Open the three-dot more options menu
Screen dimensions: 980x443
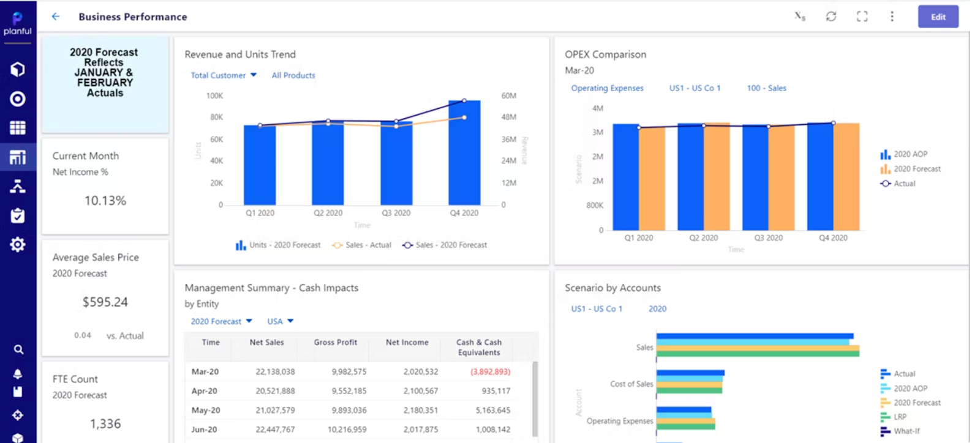pyautogui.click(x=892, y=17)
